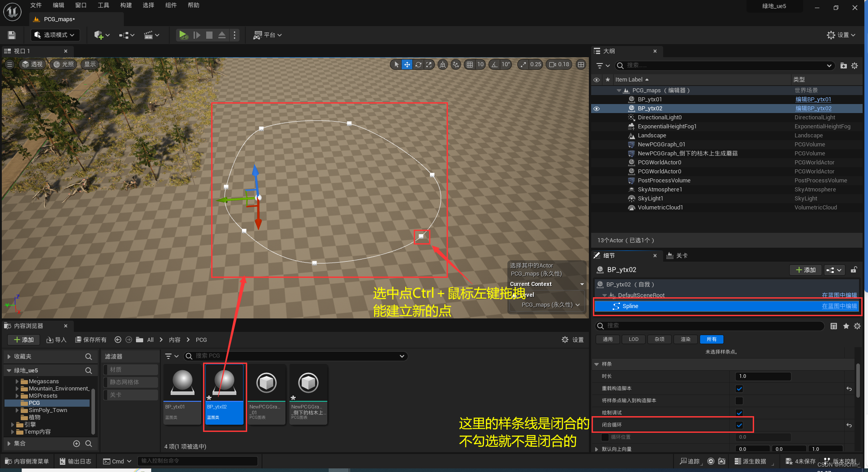
Task: Switch to the PCG_maps level tab
Action: tap(59, 19)
